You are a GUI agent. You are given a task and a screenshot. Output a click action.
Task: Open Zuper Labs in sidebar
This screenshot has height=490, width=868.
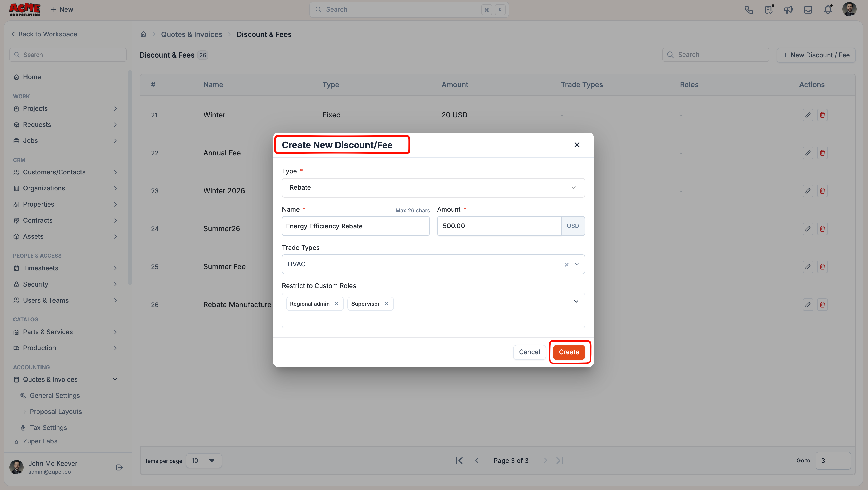pos(40,441)
